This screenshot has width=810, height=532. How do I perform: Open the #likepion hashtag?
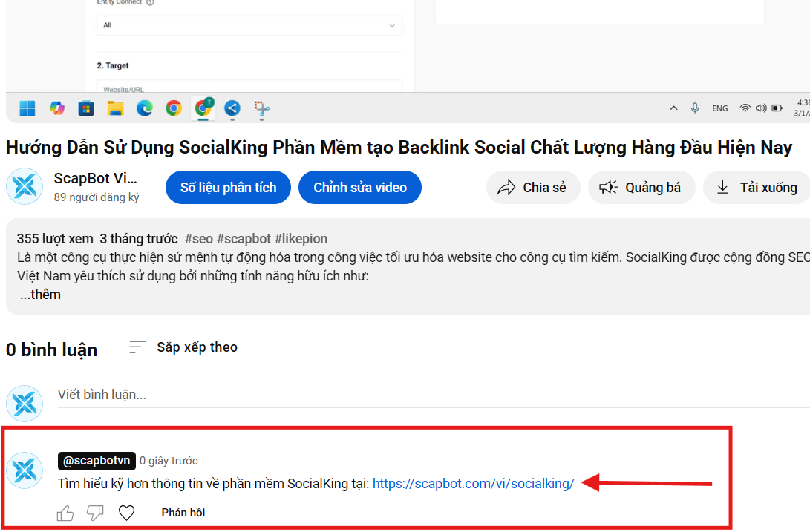(x=301, y=239)
